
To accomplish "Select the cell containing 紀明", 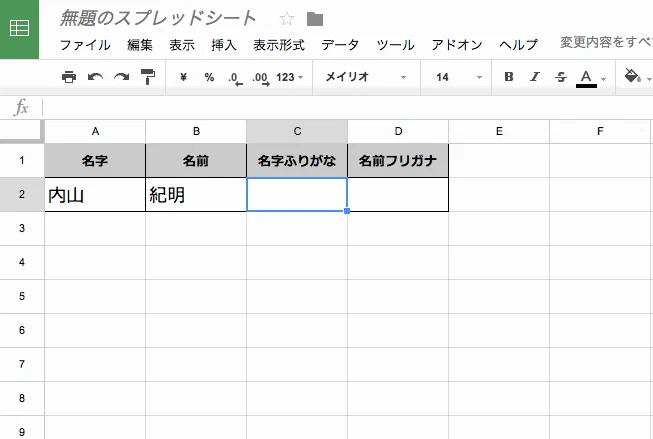I will click(x=196, y=195).
